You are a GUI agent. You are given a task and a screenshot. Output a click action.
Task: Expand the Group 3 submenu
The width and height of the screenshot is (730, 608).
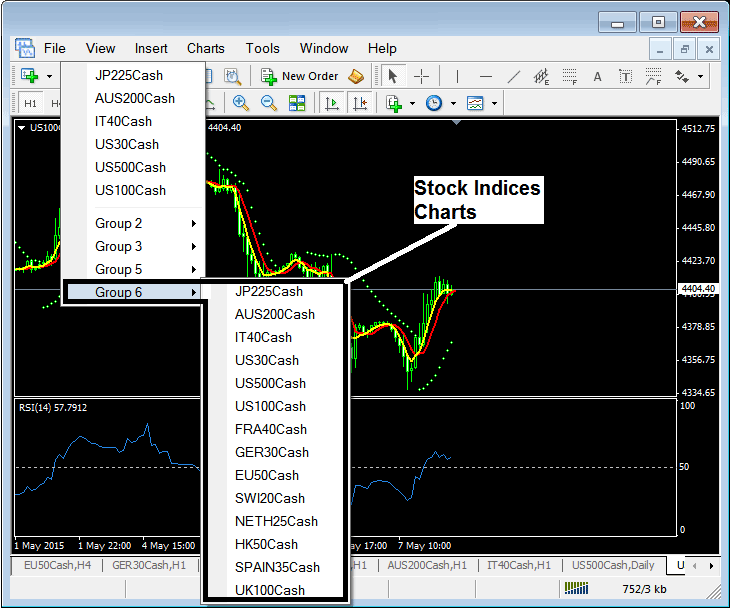134,246
